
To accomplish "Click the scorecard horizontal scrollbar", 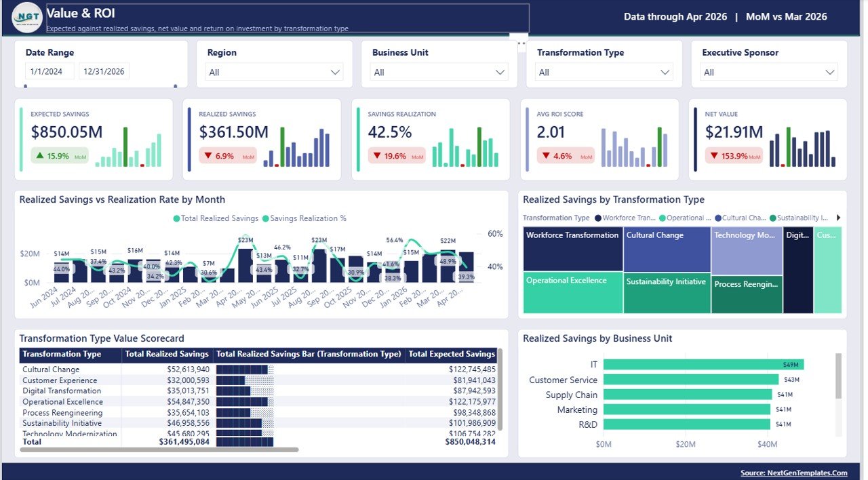I will 159,449.
